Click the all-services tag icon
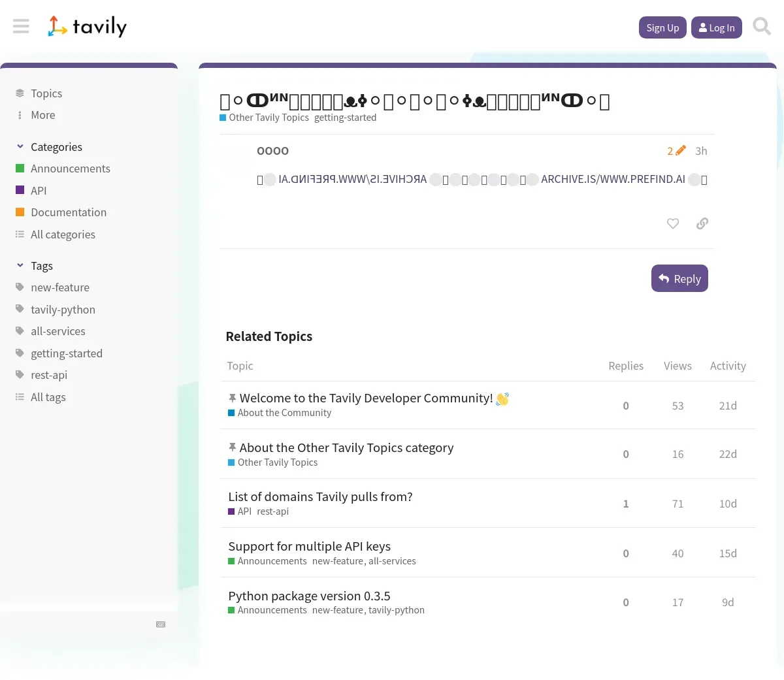 coord(20,331)
